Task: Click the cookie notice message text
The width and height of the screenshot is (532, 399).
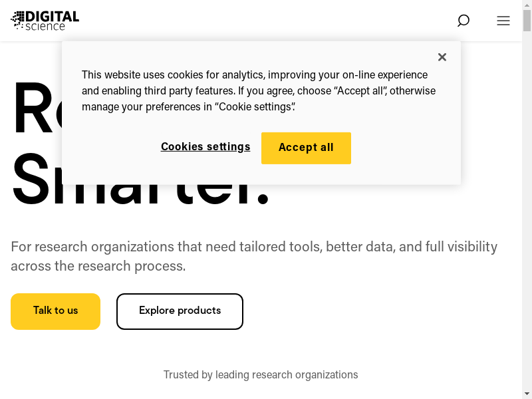Action: point(258,90)
